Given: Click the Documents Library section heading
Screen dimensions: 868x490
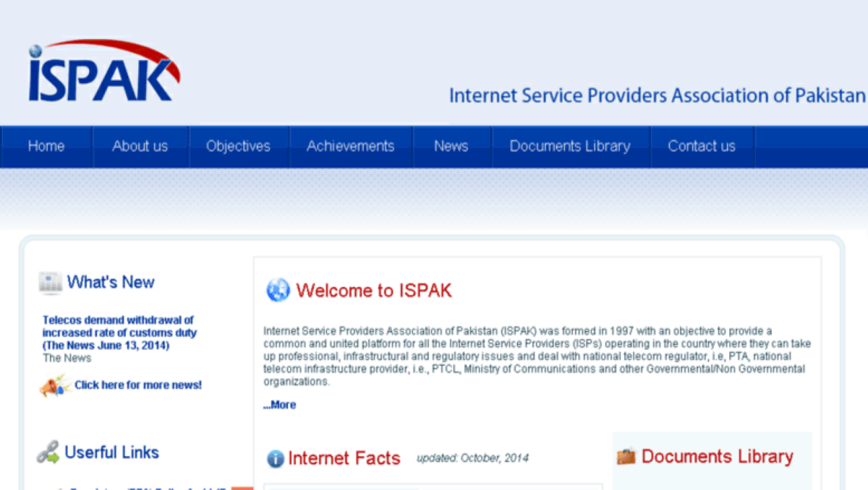Looking at the screenshot, I should tap(718, 457).
